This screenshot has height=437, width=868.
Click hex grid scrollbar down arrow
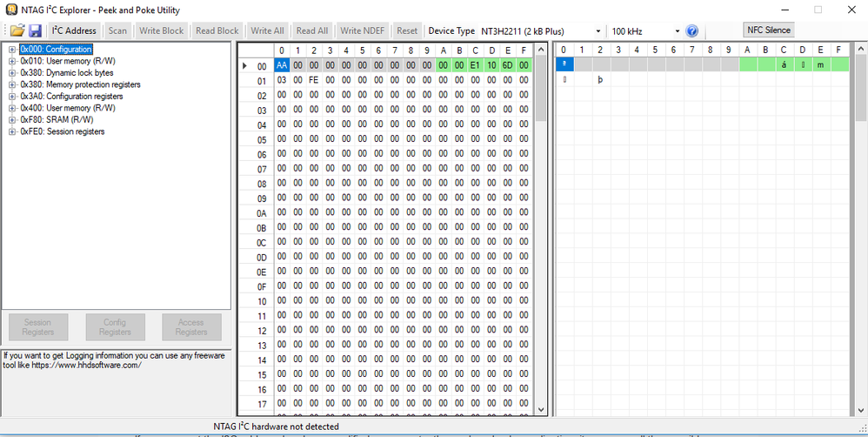coord(541,409)
